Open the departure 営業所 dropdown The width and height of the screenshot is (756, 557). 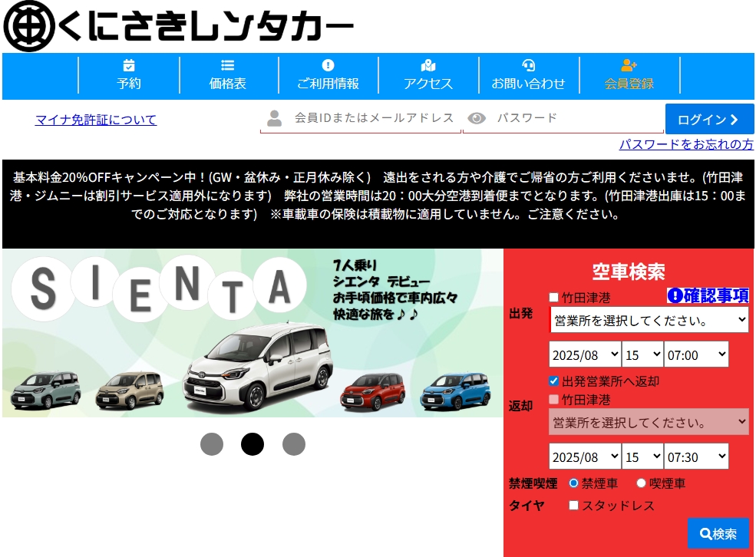tap(649, 320)
